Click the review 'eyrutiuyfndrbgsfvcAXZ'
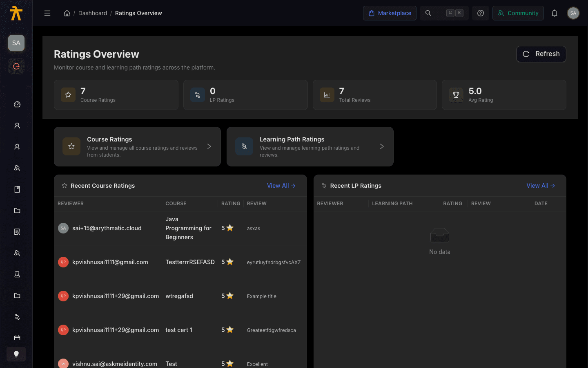The image size is (588, 368). pos(274,263)
